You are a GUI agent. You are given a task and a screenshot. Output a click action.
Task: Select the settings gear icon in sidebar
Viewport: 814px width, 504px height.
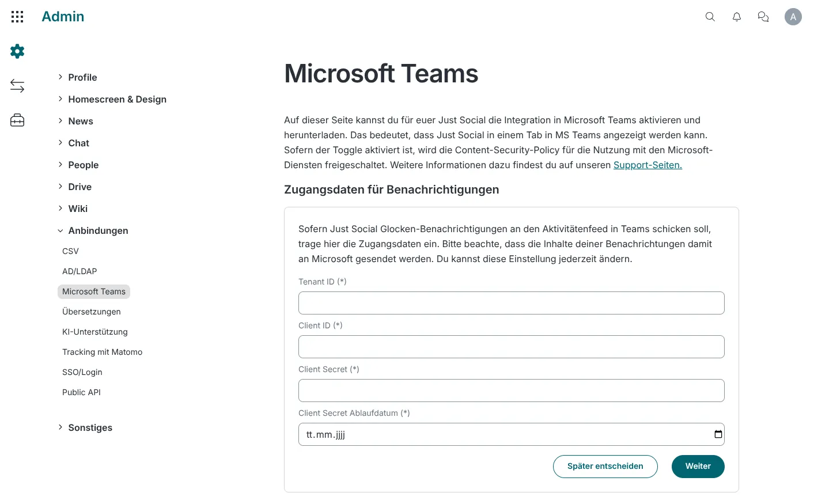click(17, 51)
